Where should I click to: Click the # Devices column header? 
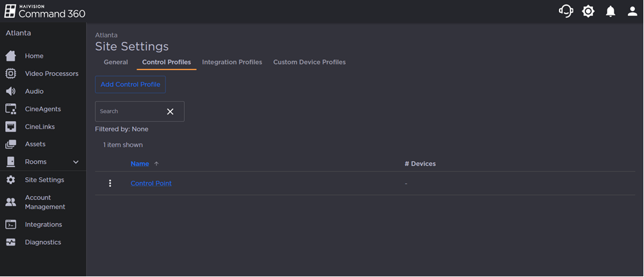[x=420, y=164]
